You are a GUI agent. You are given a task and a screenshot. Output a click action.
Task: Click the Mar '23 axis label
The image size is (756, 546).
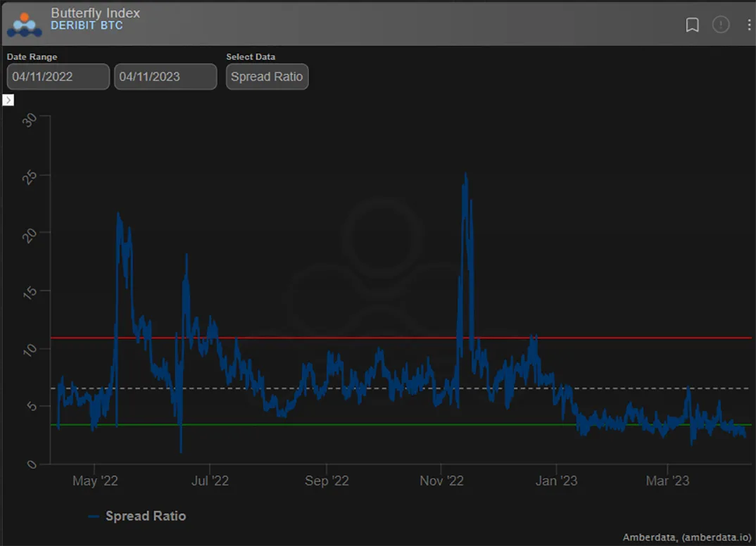[667, 481]
